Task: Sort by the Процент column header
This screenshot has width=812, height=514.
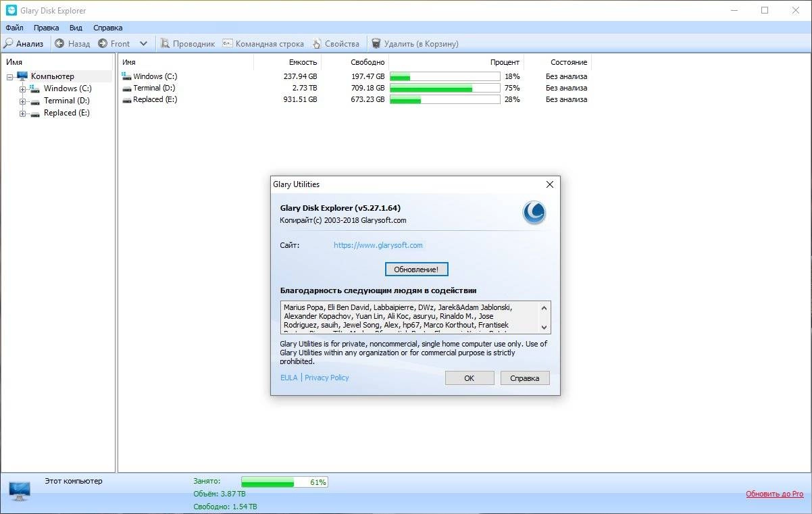Action: click(456, 61)
